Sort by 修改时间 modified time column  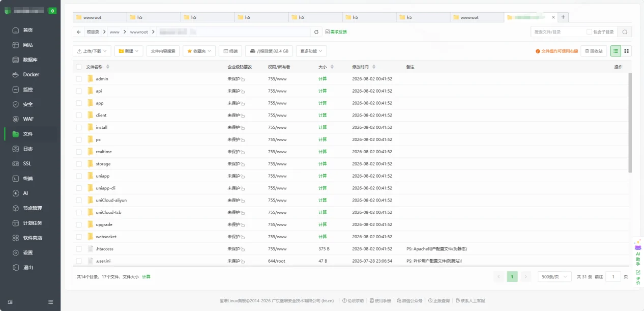point(364,67)
